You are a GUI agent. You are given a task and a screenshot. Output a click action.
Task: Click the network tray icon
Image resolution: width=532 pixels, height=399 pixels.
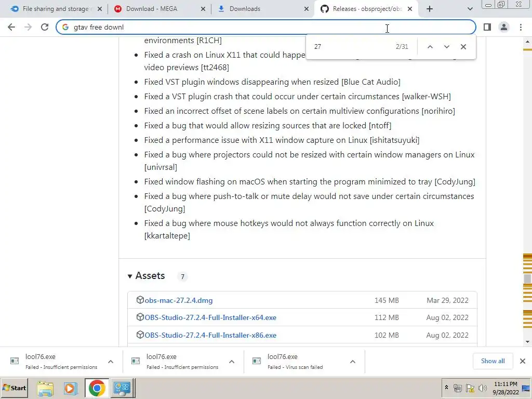[x=458, y=388]
